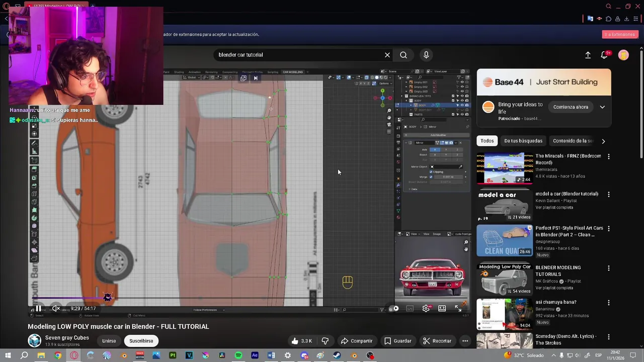Screen dimensions: 644x362
Task: Open Spotify from the taskbar
Action: pos(238,355)
